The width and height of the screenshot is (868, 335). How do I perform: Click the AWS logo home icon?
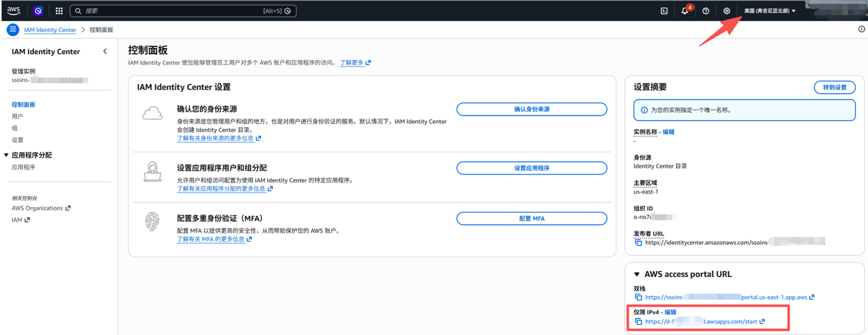(x=13, y=10)
